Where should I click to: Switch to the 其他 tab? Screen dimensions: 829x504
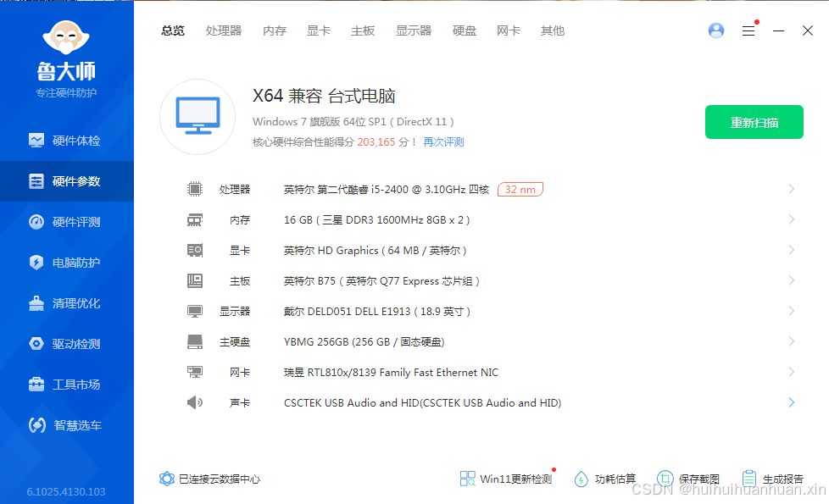pyautogui.click(x=553, y=30)
